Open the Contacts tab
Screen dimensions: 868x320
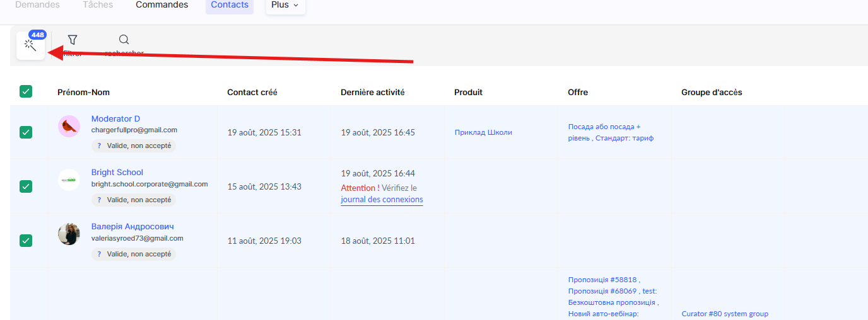click(230, 5)
